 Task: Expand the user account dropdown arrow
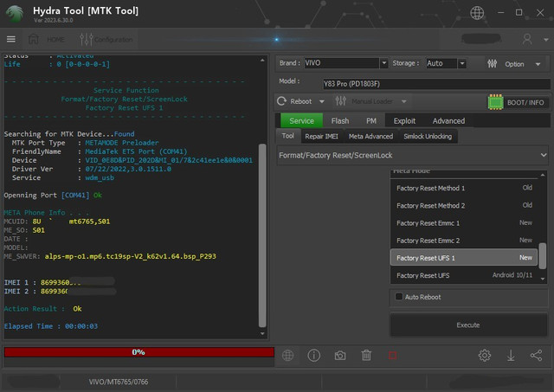(x=546, y=40)
